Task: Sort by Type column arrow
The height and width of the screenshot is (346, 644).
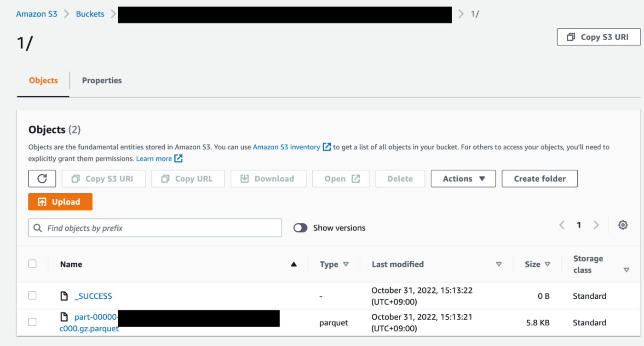Action: pos(346,264)
